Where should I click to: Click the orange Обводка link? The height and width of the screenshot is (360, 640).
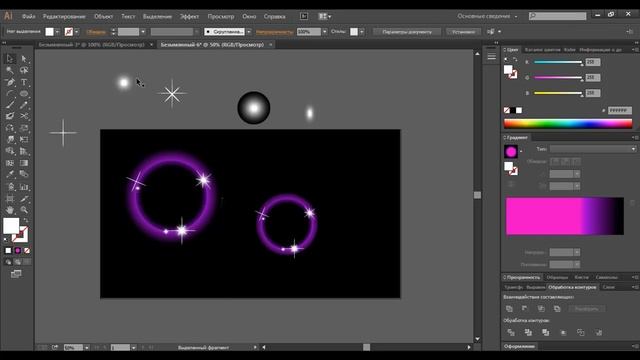(96, 32)
